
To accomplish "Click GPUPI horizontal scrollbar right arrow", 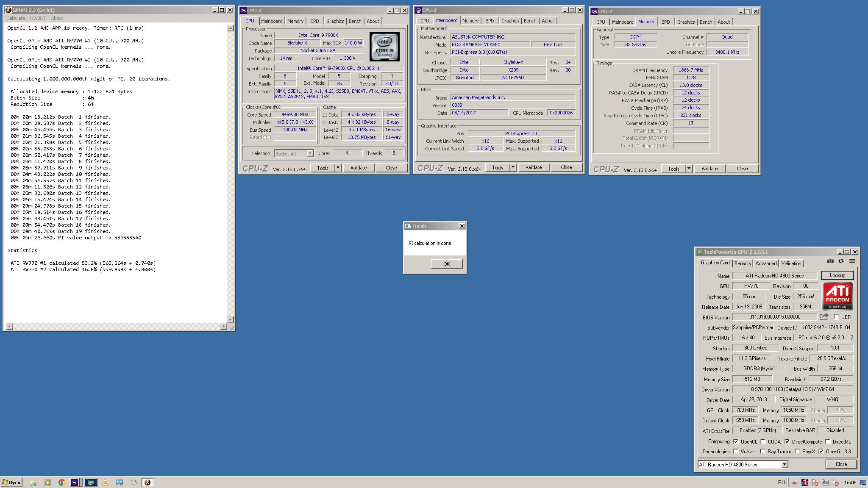I will click(x=224, y=327).
